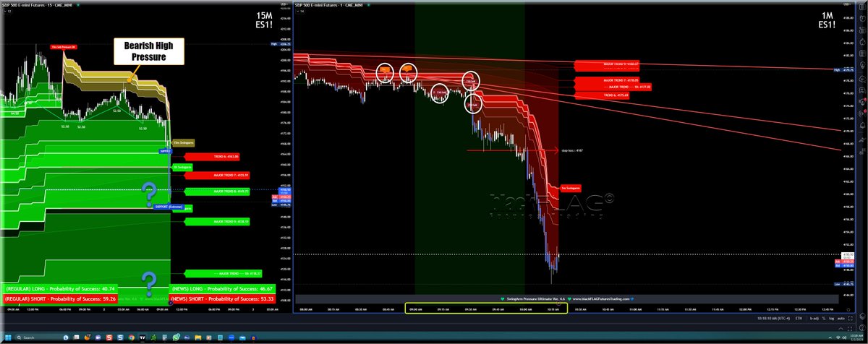Open the volume tray icon

coord(844,337)
